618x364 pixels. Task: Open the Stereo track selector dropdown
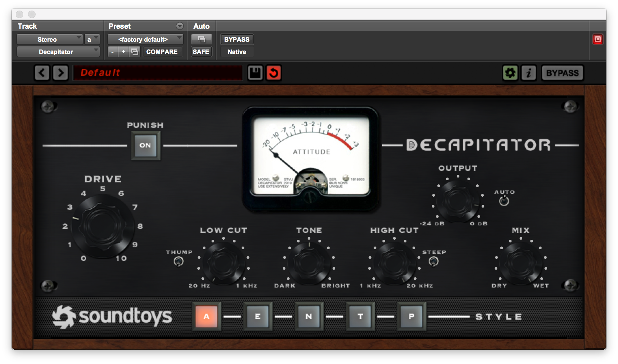pos(50,39)
